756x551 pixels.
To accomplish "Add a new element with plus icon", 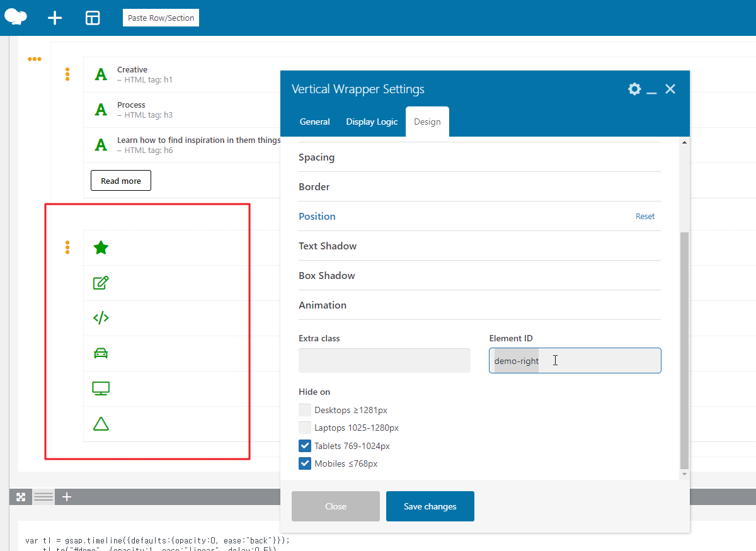I will 55,18.
